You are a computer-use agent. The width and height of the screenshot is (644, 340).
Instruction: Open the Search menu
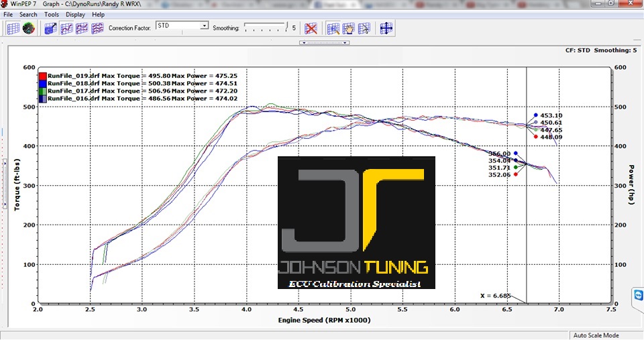pos(28,14)
